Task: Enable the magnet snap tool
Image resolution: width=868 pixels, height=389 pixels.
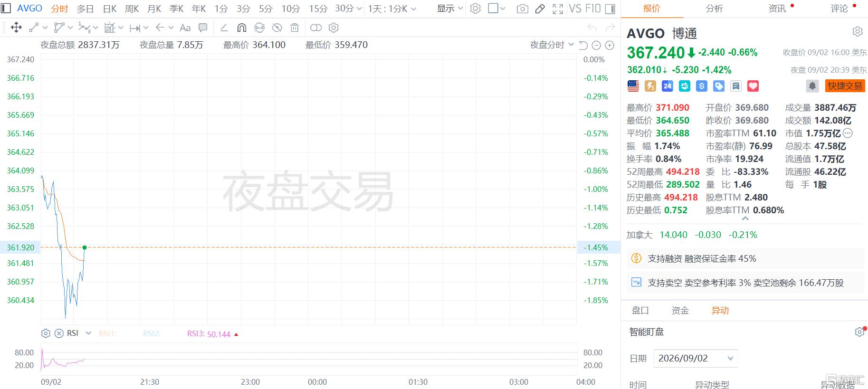Action: click(241, 28)
